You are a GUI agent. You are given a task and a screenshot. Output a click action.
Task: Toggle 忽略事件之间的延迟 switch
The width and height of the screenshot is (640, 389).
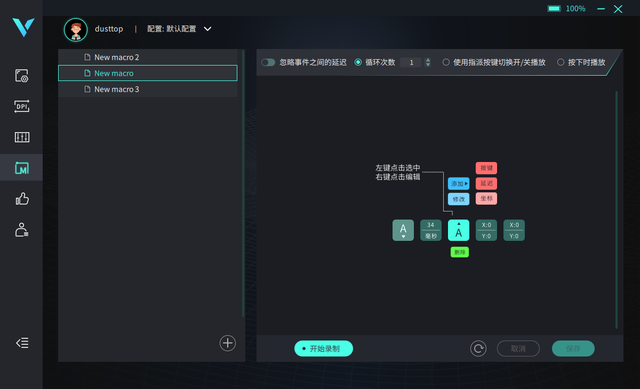point(268,62)
